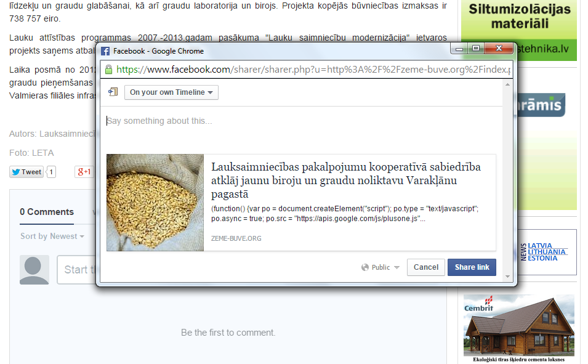Open the 'Sort by Newest' dropdown
This screenshot has width=588, height=364.
pos(52,237)
